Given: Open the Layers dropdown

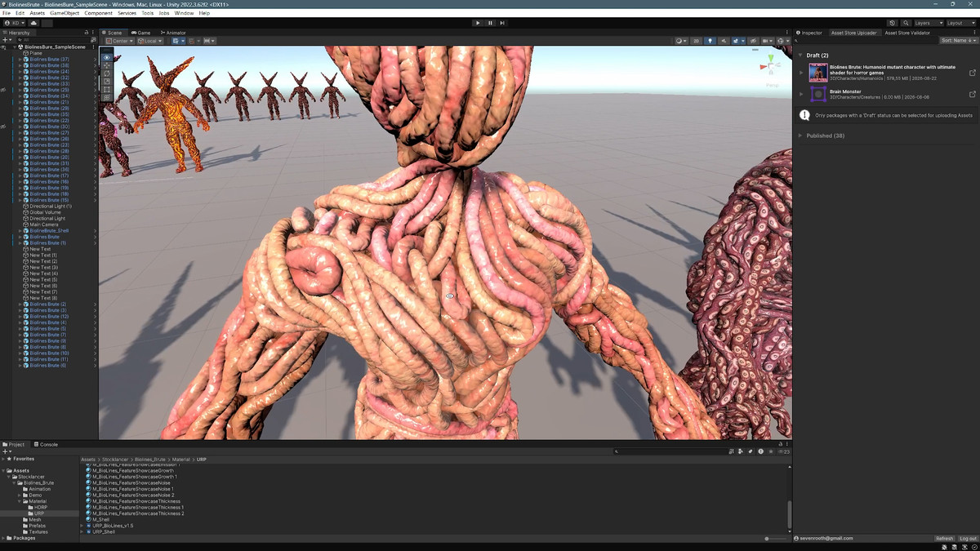Looking at the screenshot, I should 929,23.
